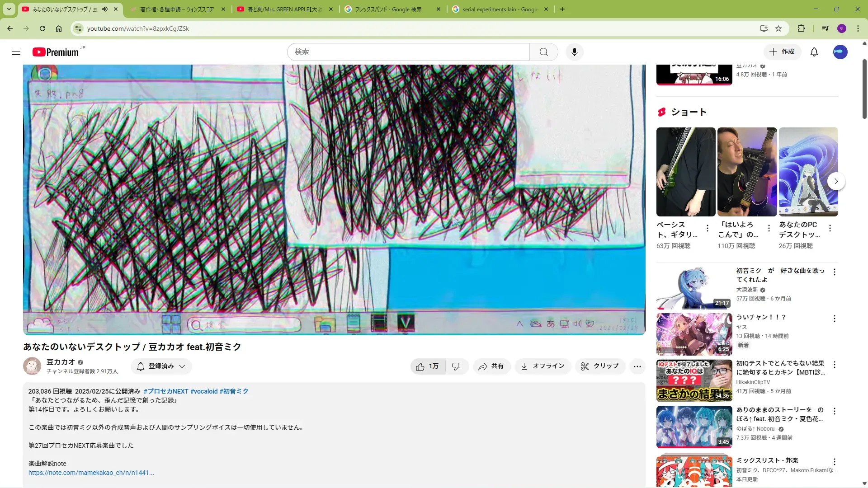Click the 共有 share button
868x488 pixels.
491,366
